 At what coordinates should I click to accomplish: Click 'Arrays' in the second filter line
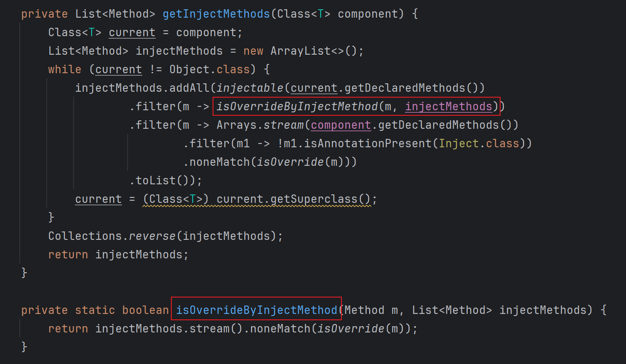tap(236, 125)
